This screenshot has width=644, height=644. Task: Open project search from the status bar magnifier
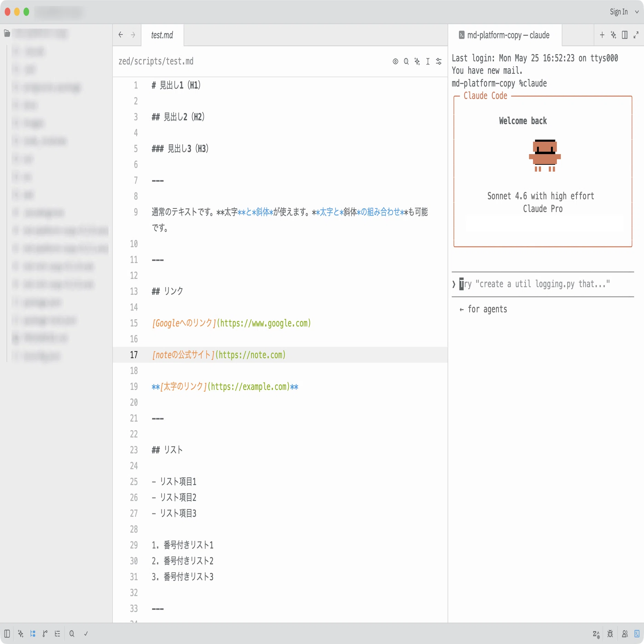pos(72,634)
